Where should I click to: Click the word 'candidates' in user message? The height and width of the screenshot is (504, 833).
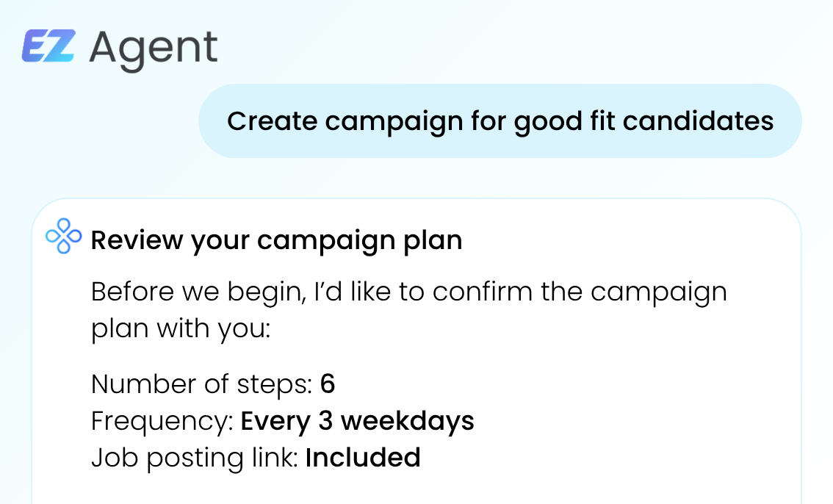(698, 120)
